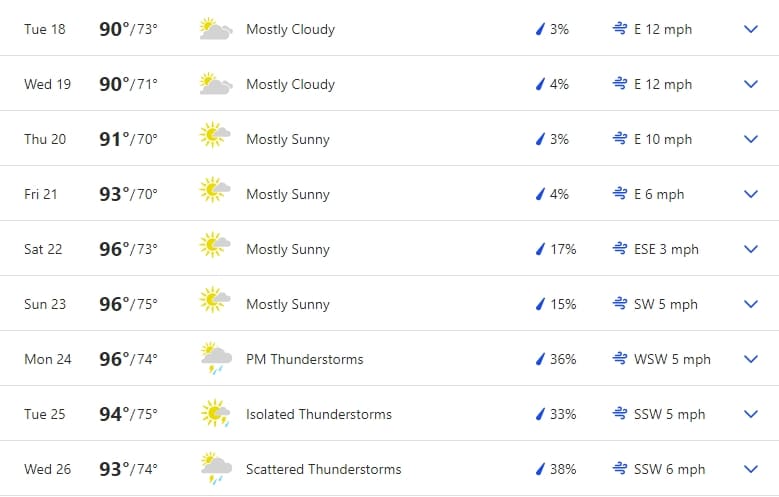Click the Isolated Thunderstorms description text
This screenshot has height=497, width=779.
[318, 414]
